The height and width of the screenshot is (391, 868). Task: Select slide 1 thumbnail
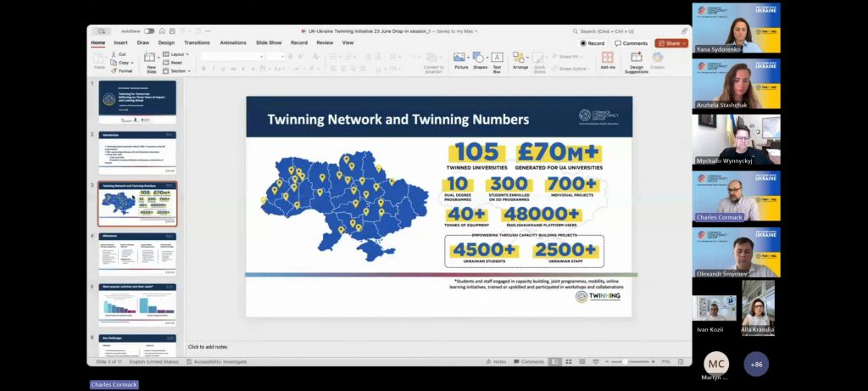137,102
